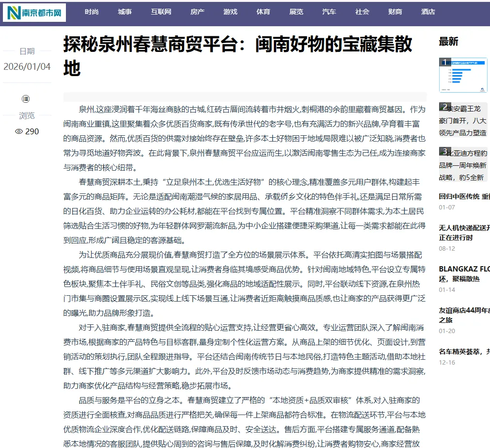Select the 互联网 menu item

click(161, 12)
